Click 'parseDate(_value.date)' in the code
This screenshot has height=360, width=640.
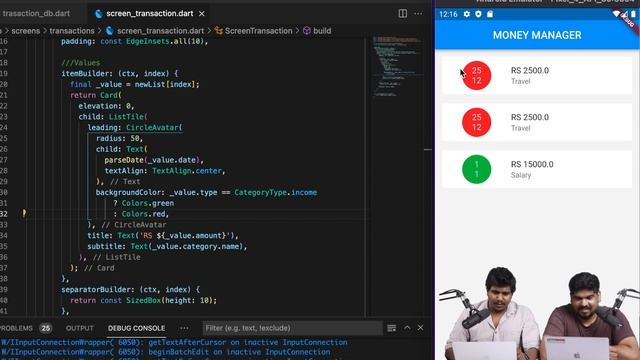pos(152,160)
